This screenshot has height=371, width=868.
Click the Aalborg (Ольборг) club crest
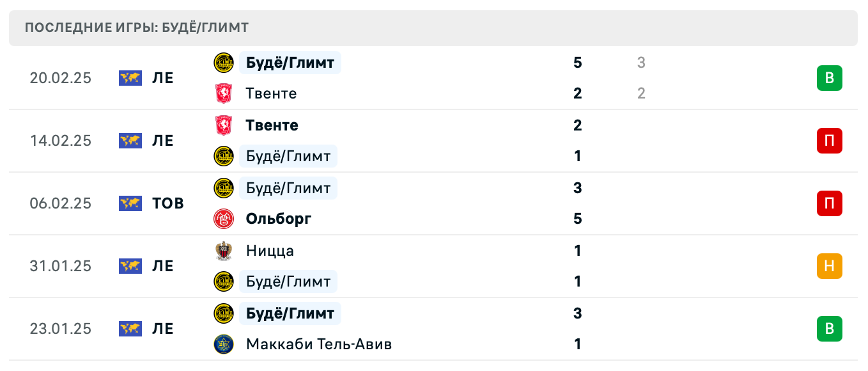[224, 219]
